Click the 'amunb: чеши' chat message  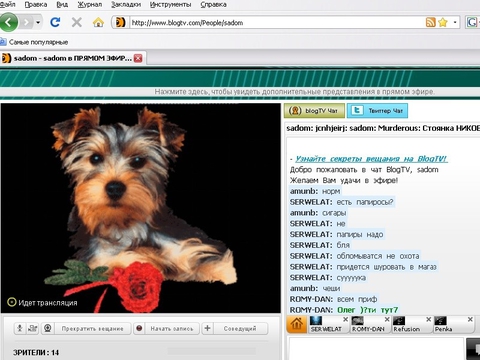315,288
